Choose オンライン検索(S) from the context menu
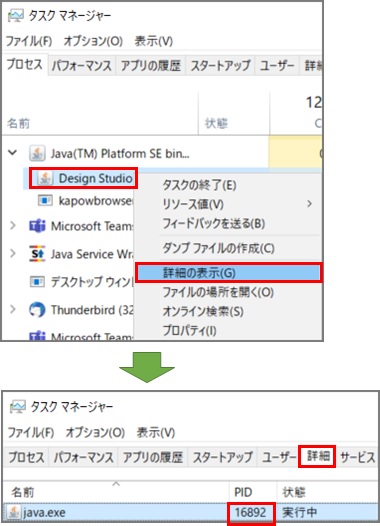The height and width of the screenshot is (526, 380). coord(228,311)
